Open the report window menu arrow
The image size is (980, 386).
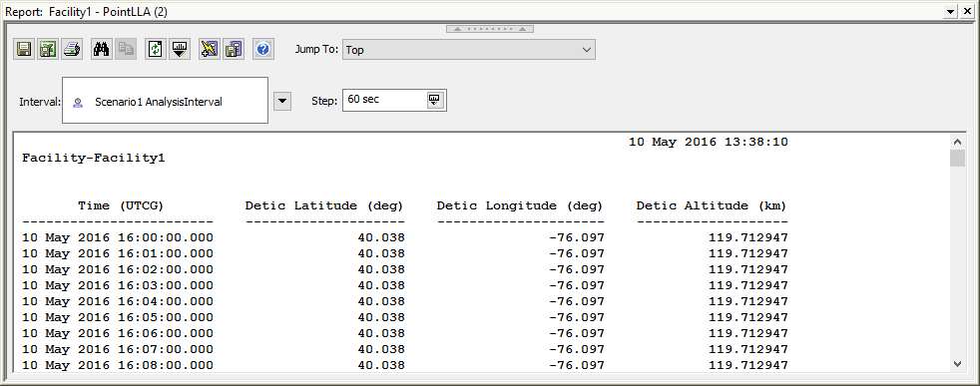pyautogui.click(x=951, y=11)
